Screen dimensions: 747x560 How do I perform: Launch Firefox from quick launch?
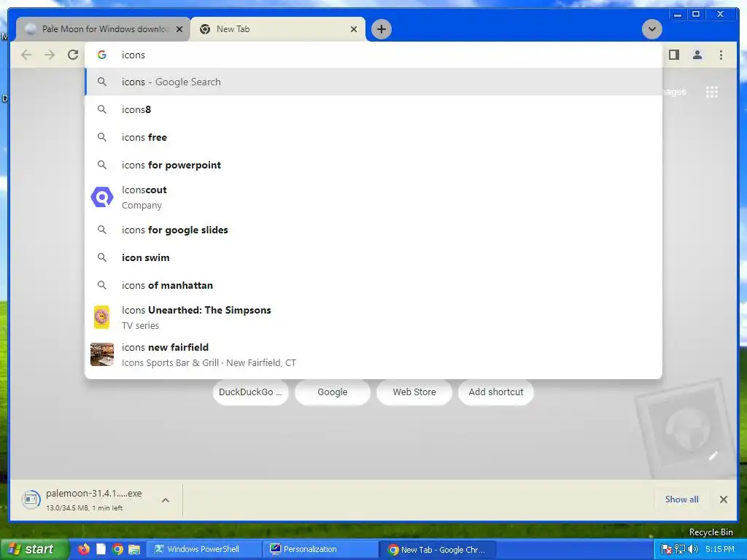pos(84,549)
